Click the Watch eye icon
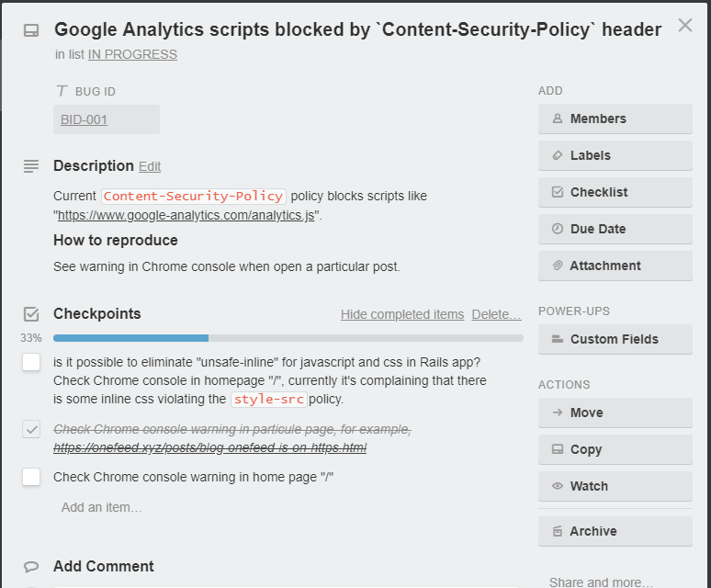 click(558, 486)
